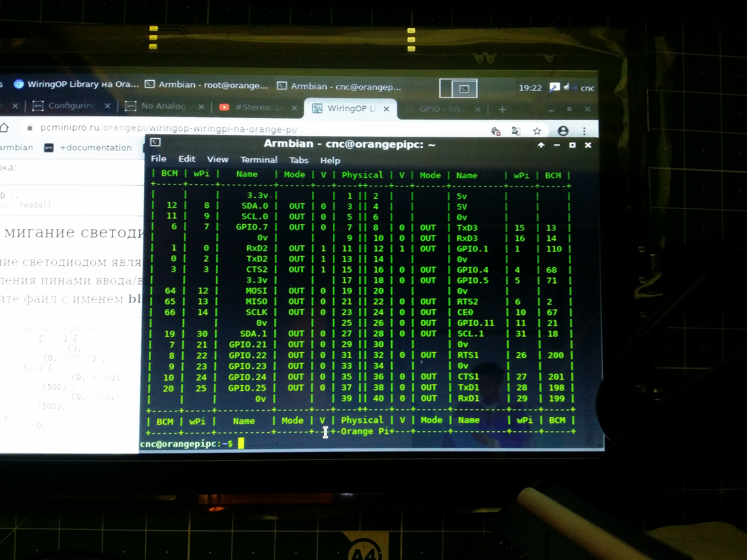
Task: Click the padlock site info icon
Action: [x=30, y=128]
